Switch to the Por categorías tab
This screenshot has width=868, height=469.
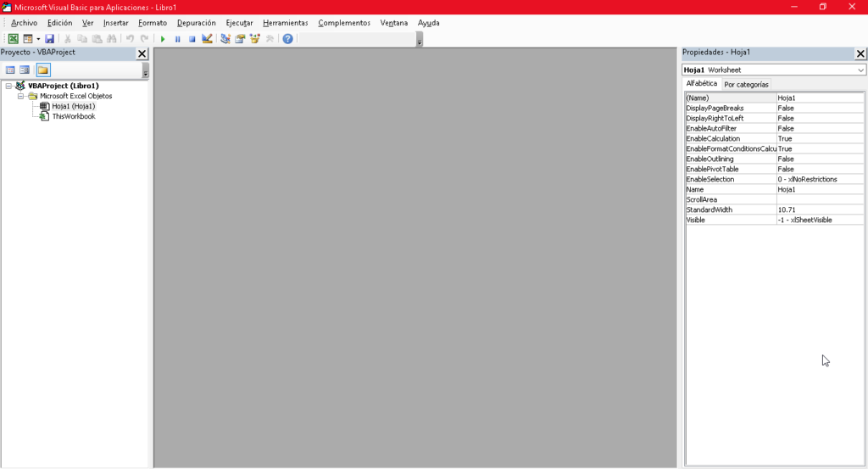pyautogui.click(x=746, y=85)
